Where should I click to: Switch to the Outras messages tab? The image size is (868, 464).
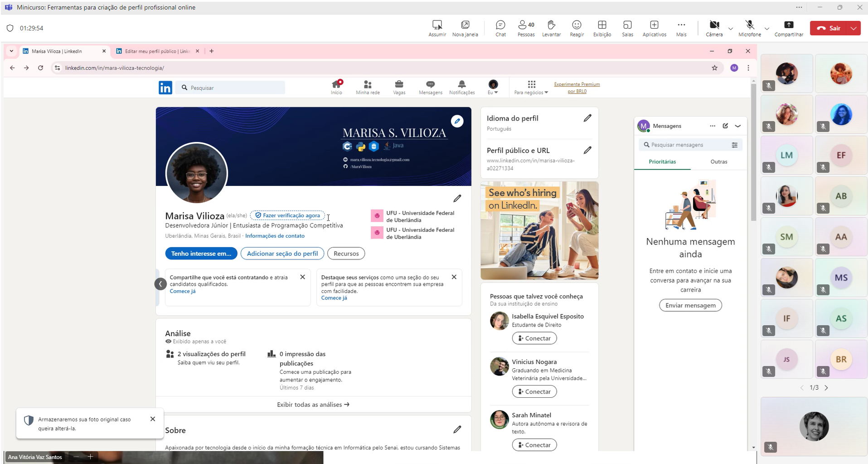pos(718,161)
